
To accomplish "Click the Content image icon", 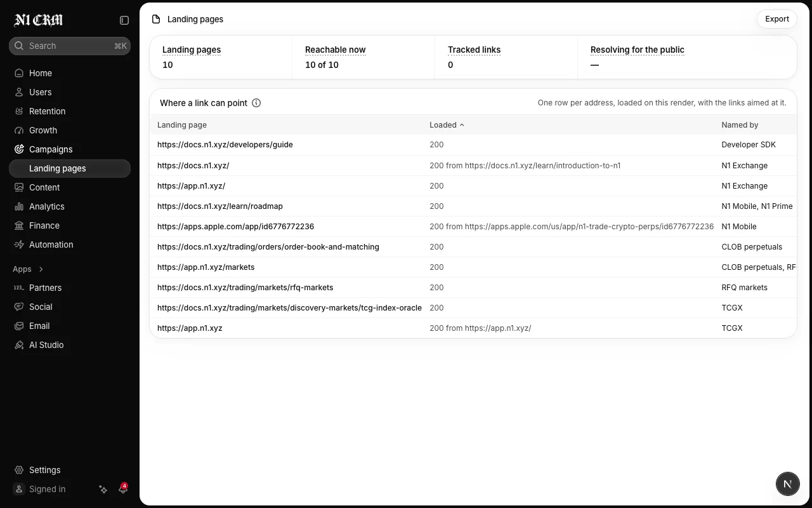I will point(19,187).
